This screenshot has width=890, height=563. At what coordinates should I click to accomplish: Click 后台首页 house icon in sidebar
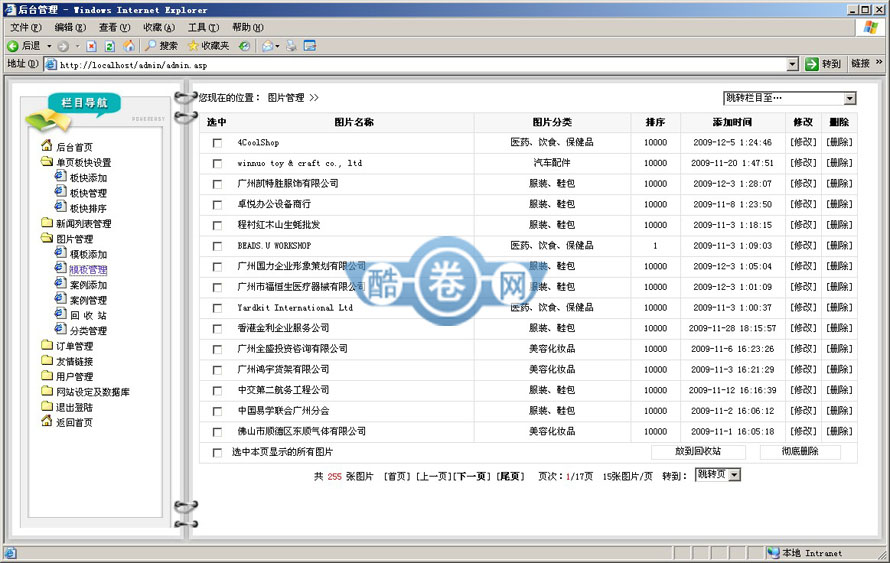(47, 146)
